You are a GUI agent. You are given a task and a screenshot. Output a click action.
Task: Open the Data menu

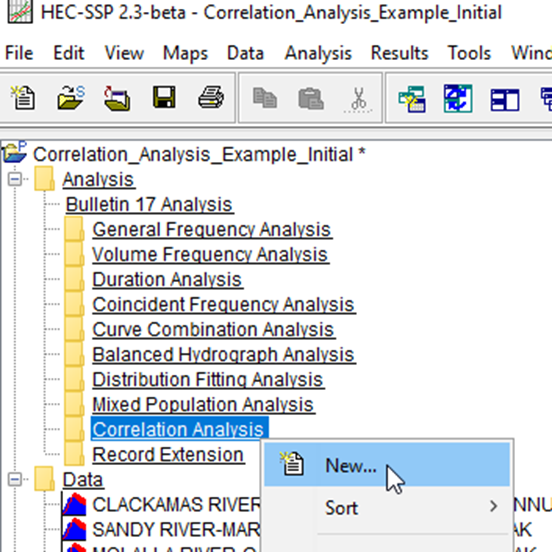[245, 53]
